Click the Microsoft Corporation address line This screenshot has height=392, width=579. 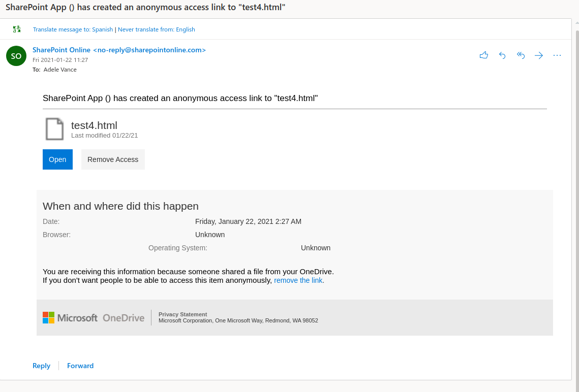coord(238,321)
